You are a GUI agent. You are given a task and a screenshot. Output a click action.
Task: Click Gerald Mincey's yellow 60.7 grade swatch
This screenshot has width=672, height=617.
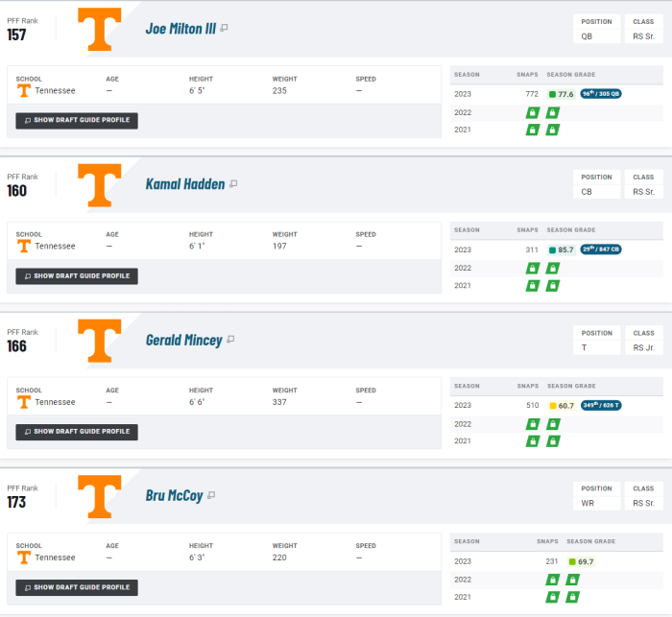[x=553, y=406]
